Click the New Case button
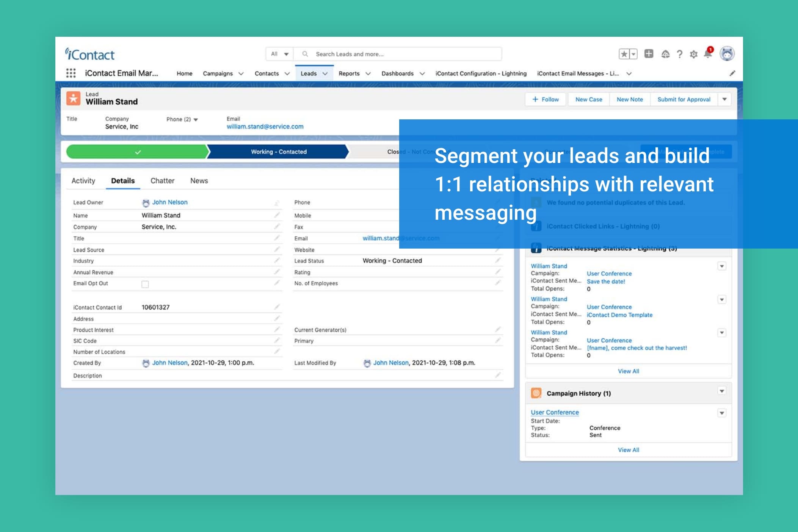Viewport: 798px width, 532px height. [588, 99]
